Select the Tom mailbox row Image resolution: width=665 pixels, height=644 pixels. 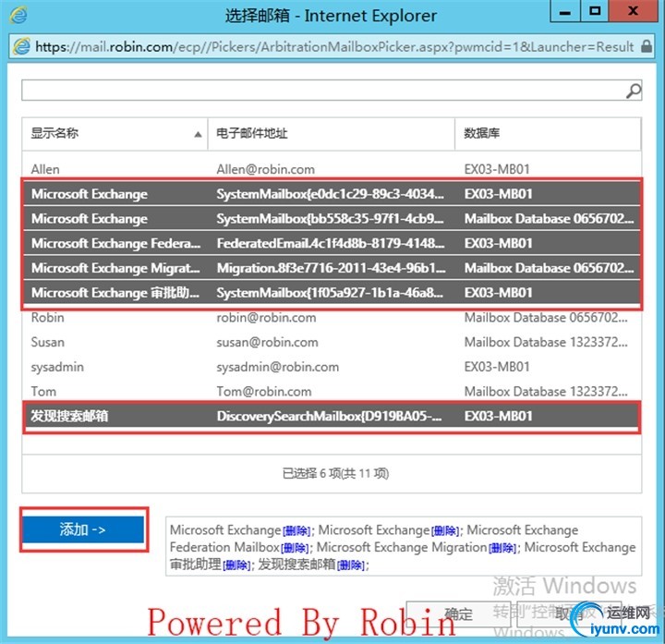click(x=332, y=391)
